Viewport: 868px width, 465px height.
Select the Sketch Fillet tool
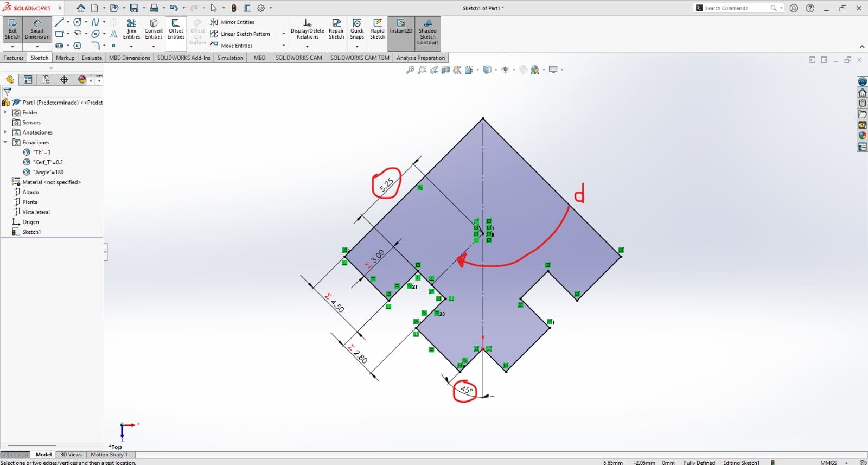tap(95, 46)
